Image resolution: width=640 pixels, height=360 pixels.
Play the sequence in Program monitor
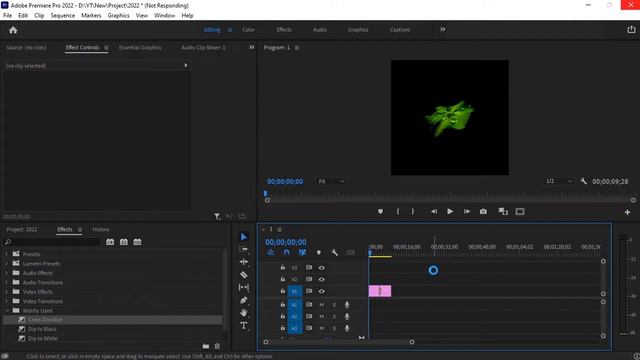[x=450, y=211]
